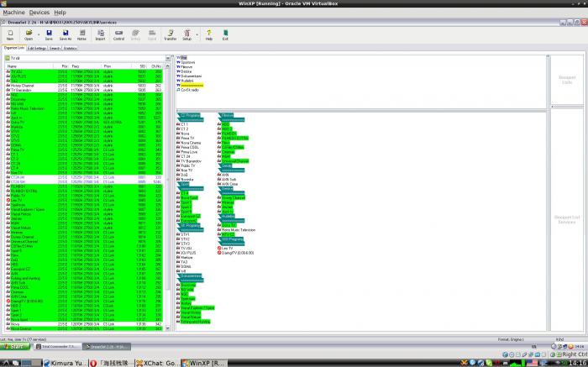Switch to the Statistics tab

coord(70,49)
